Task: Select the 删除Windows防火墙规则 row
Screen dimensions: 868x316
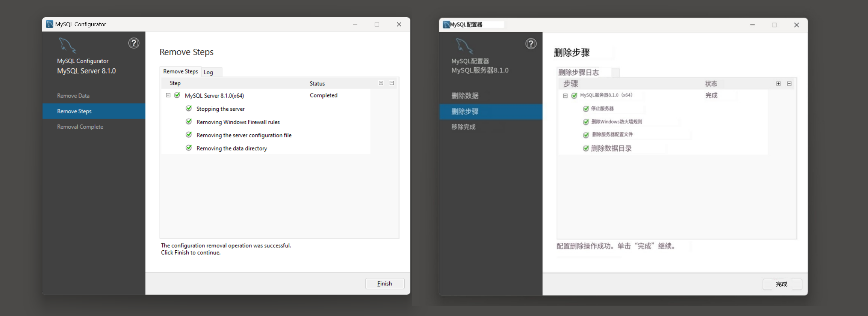Action: pyautogui.click(x=617, y=122)
